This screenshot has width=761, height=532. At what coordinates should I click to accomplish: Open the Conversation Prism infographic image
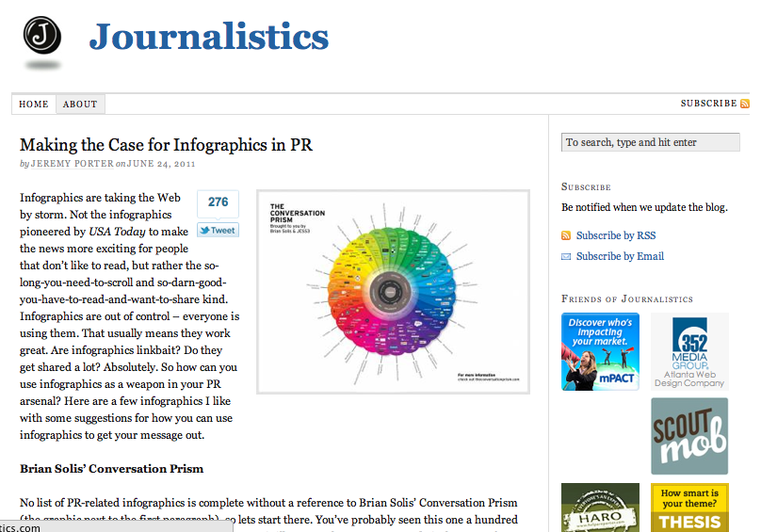(x=393, y=292)
